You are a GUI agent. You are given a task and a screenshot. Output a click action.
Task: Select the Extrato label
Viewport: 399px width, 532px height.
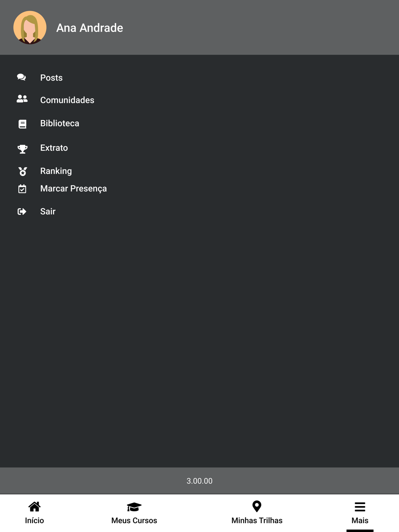pyautogui.click(x=54, y=148)
